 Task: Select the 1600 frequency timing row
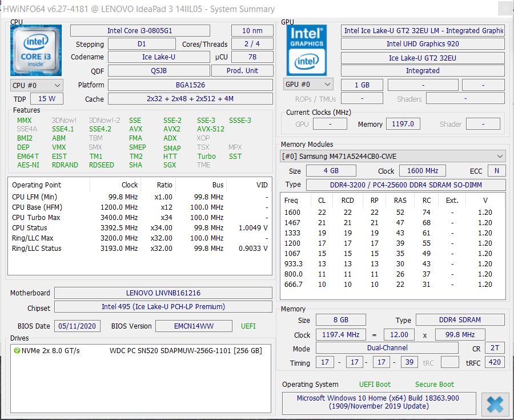[392, 213]
